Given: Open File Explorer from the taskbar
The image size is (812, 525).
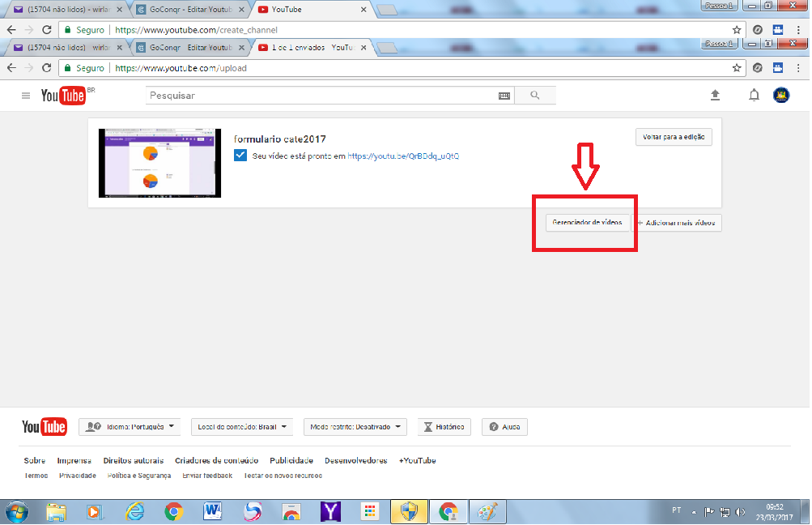Looking at the screenshot, I should (56, 512).
